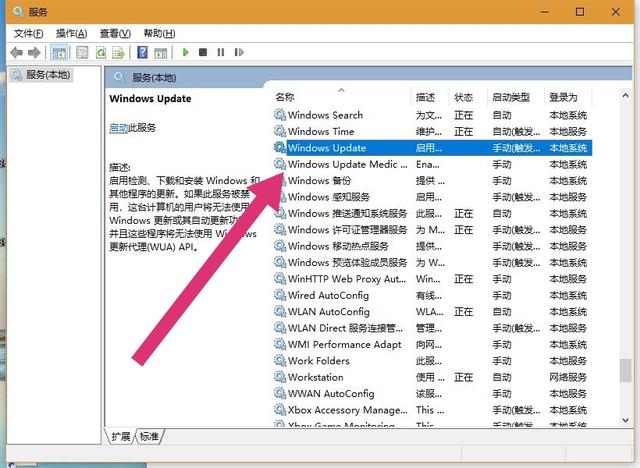
Task: Open the 查看(V) menu
Action: (x=115, y=33)
